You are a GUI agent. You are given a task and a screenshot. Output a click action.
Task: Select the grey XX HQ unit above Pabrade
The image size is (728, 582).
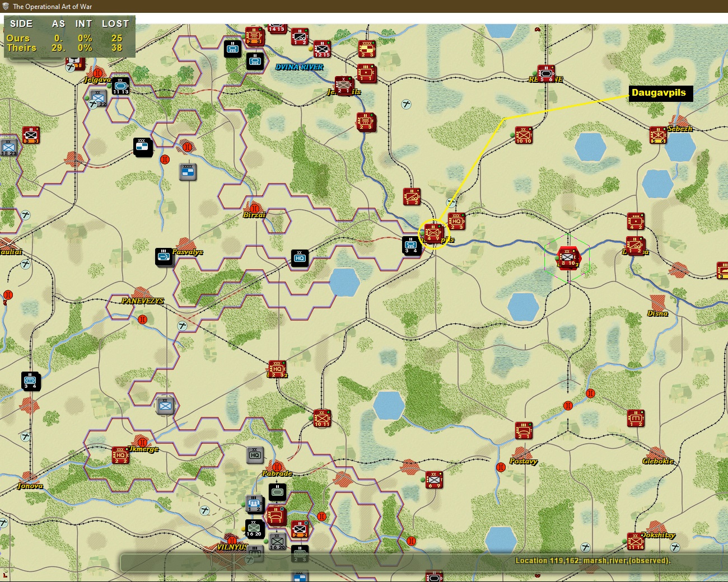[x=255, y=455]
